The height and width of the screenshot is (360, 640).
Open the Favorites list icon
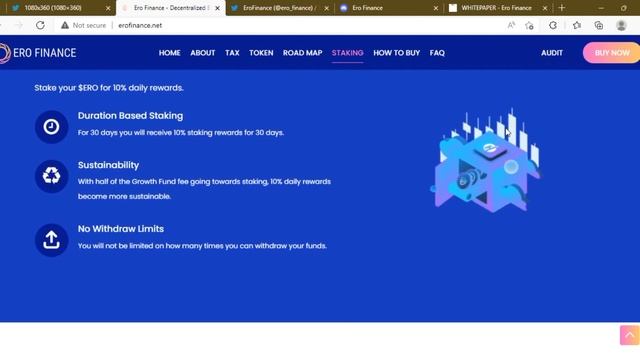577,25
